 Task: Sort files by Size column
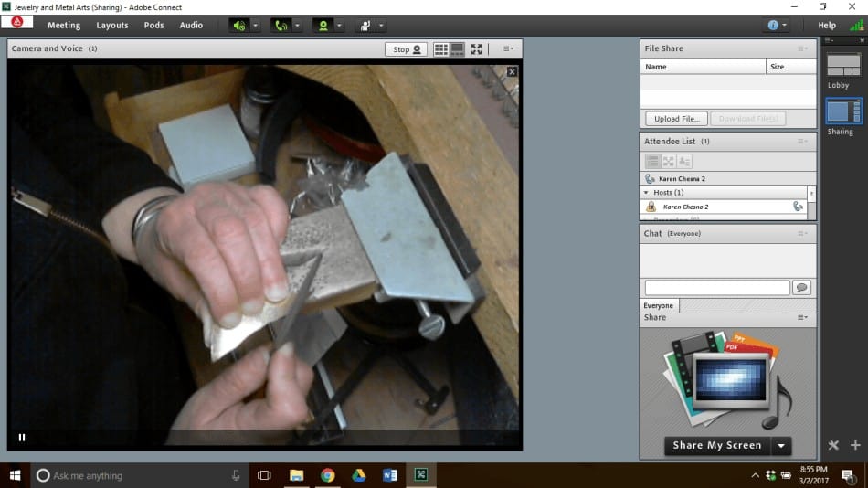pos(791,67)
